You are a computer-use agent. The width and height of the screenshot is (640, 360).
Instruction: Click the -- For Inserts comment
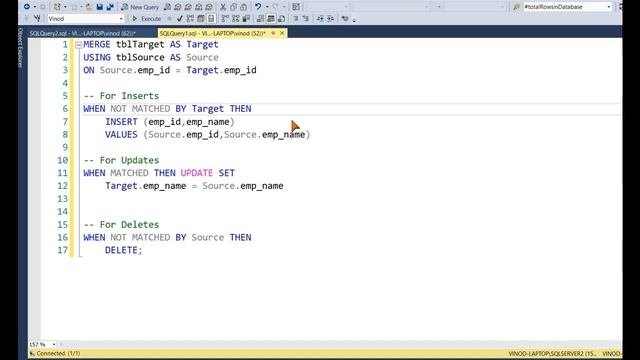121,96
